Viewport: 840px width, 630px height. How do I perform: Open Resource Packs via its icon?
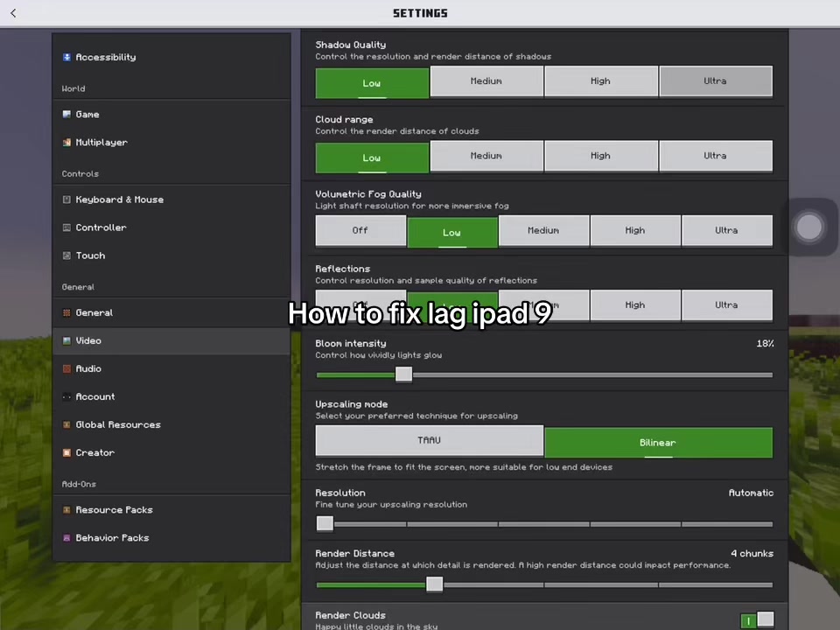(x=66, y=510)
